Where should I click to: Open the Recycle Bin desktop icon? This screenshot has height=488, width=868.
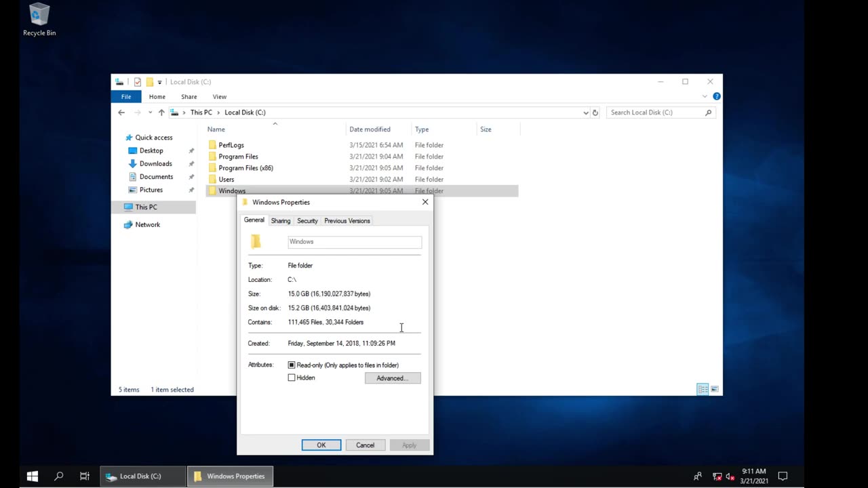[x=39, y=20]
